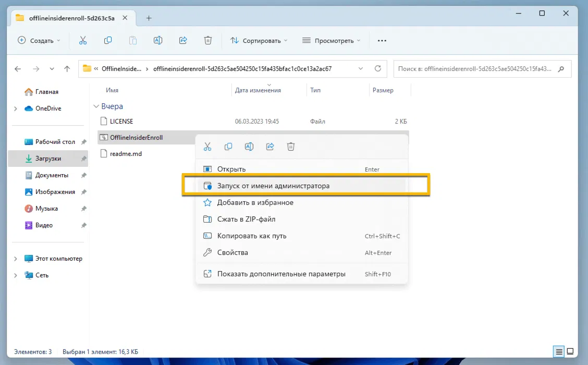Choose Добавить в избранное

click(x=301, y=202)
